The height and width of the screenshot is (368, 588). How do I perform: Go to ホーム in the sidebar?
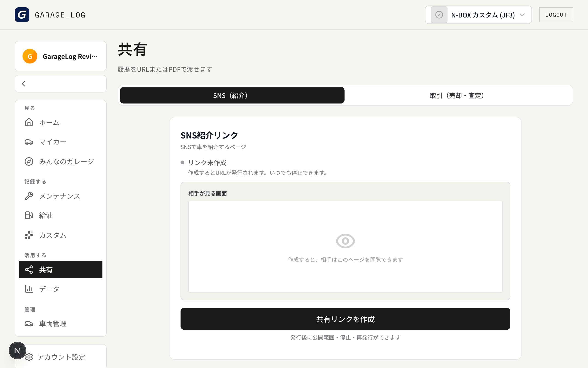pyautogui.click(x=60, y=122)
